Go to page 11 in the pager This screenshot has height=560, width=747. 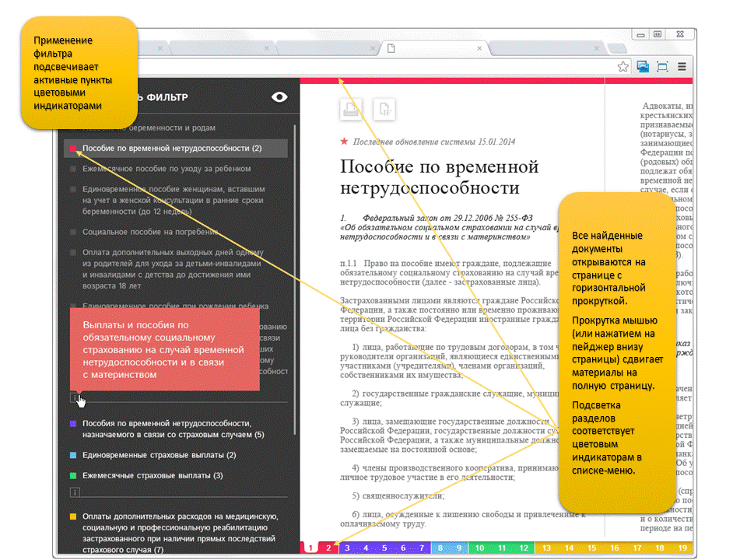pyautogui.click(x=502, y=548)
